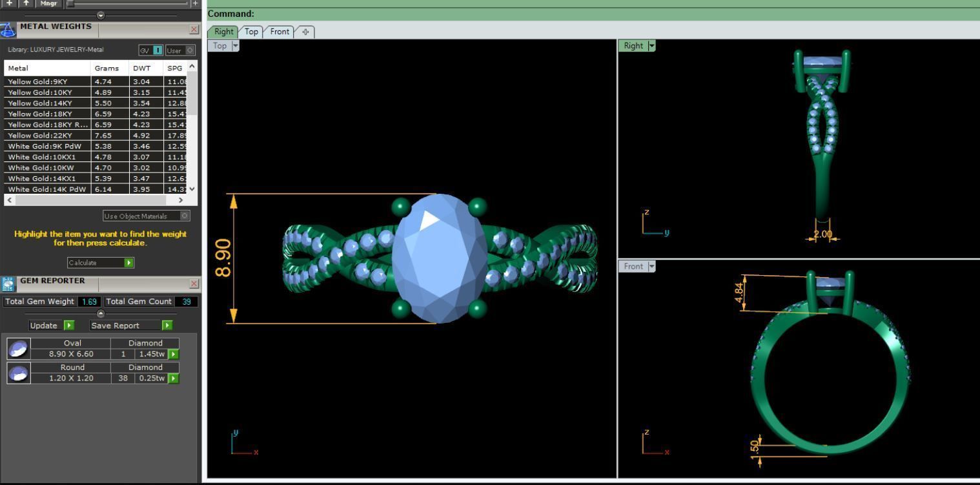Select the White Gold:14K PdW row
Image resolution: width=980 pixels, height=485 pixels.
pos(96,189)
